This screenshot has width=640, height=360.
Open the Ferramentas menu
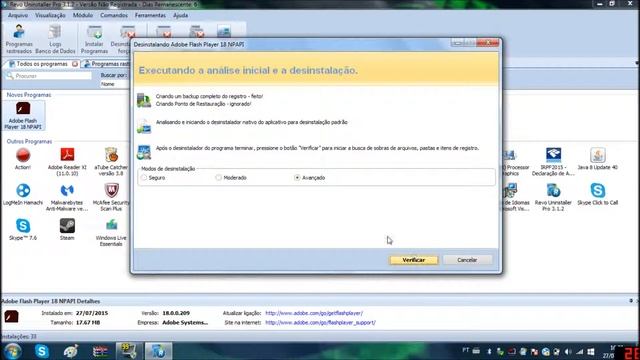(150, 15)
